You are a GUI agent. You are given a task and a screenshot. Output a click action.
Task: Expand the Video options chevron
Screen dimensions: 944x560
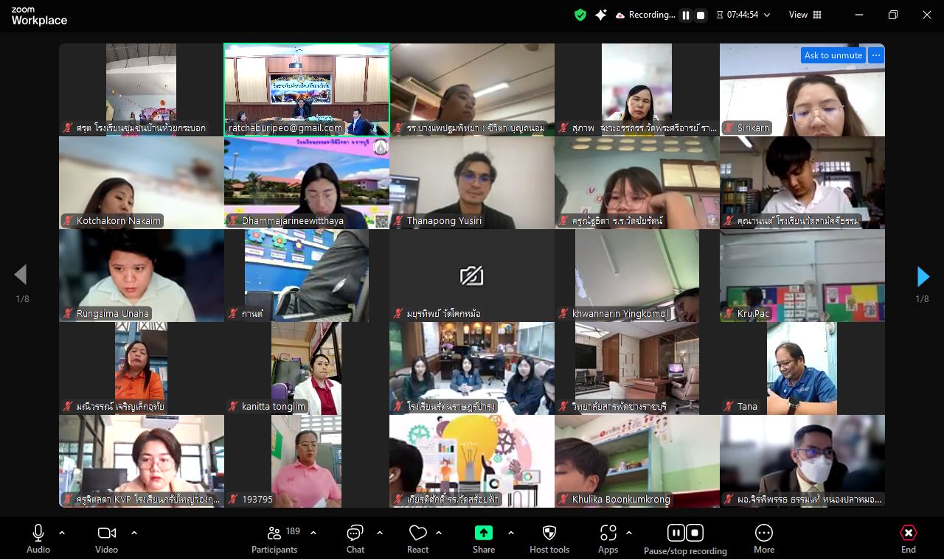coord(134,533)
